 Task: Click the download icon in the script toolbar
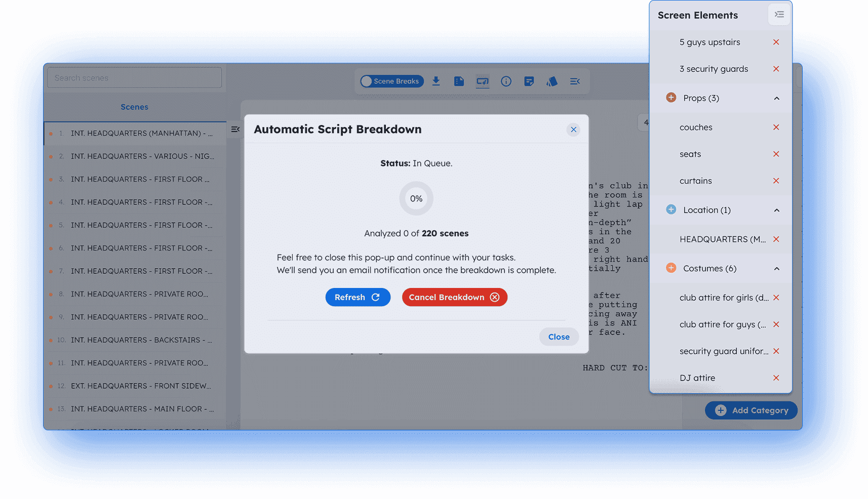click(436, 81)
